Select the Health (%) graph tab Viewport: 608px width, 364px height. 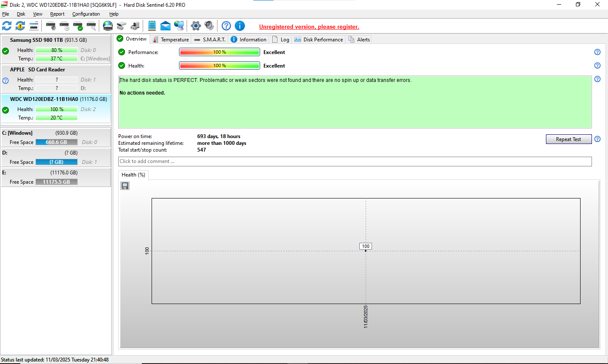[133, 175]
